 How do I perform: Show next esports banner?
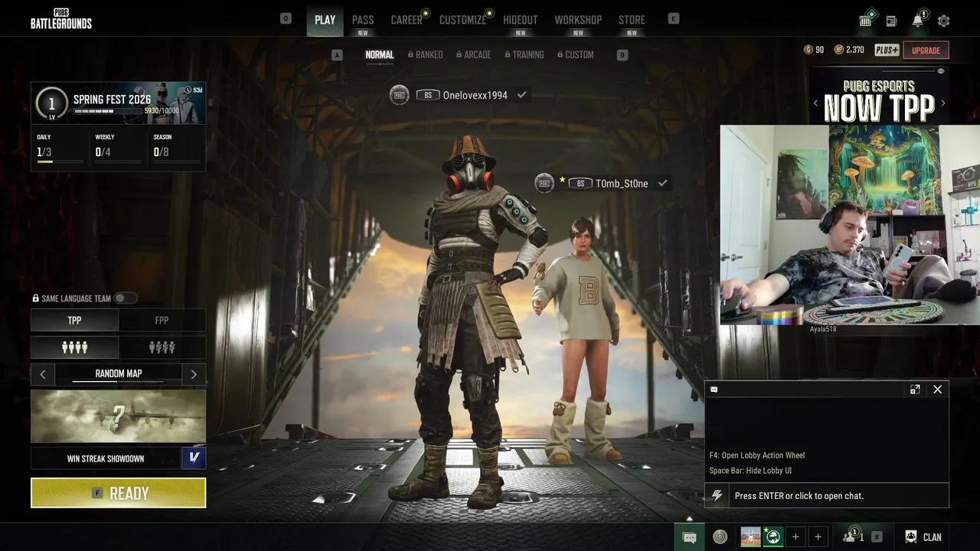click(x=943, y=103)
